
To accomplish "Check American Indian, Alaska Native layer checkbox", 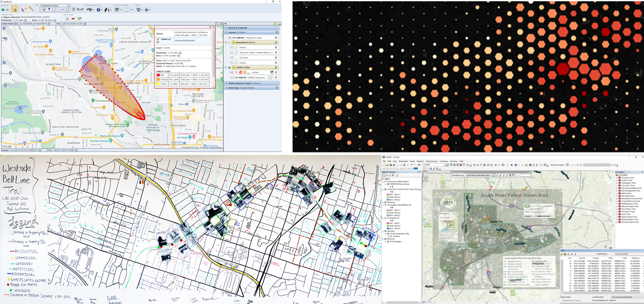I will [232, 53].
